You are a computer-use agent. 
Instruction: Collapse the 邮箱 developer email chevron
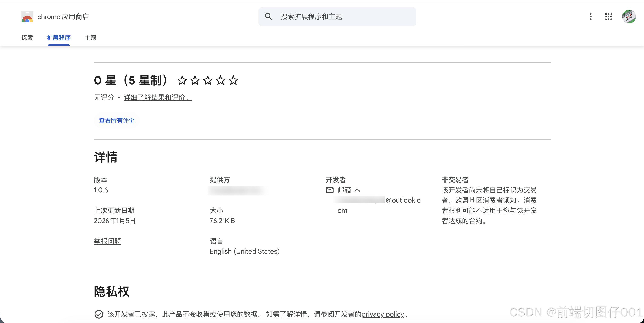click(x=357, y=190)
